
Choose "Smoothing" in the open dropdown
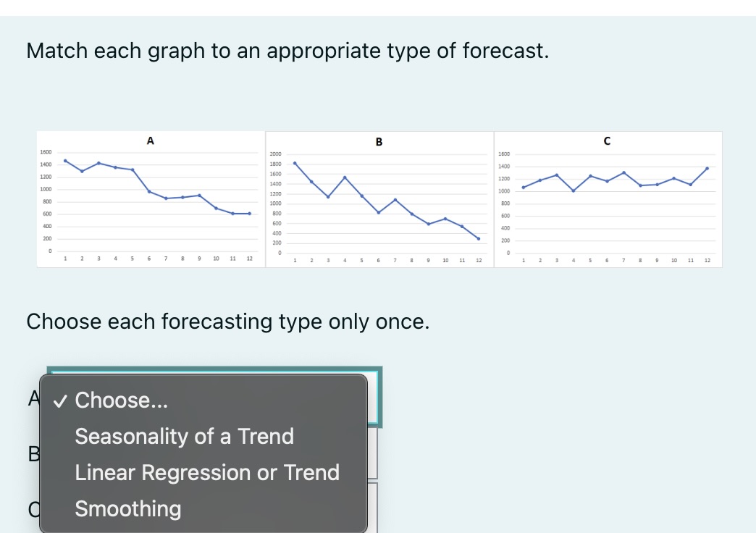127,508
